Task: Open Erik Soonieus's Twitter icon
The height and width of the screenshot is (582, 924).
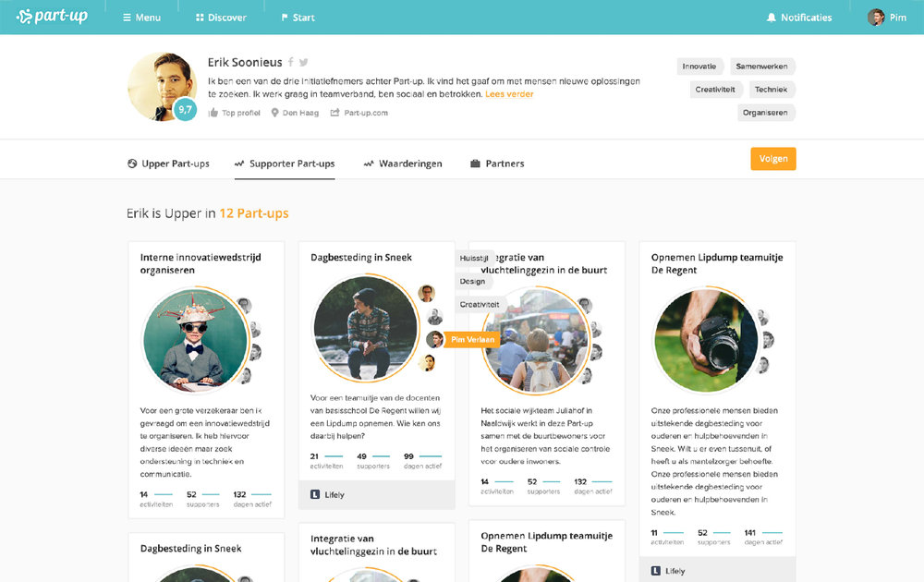Action: point(303,62)
